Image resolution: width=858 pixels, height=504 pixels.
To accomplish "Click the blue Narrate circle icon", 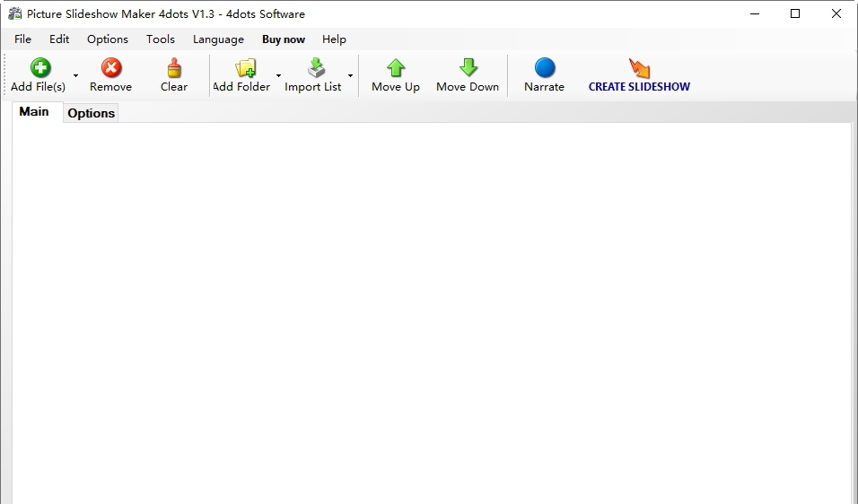I will (545, 68).
